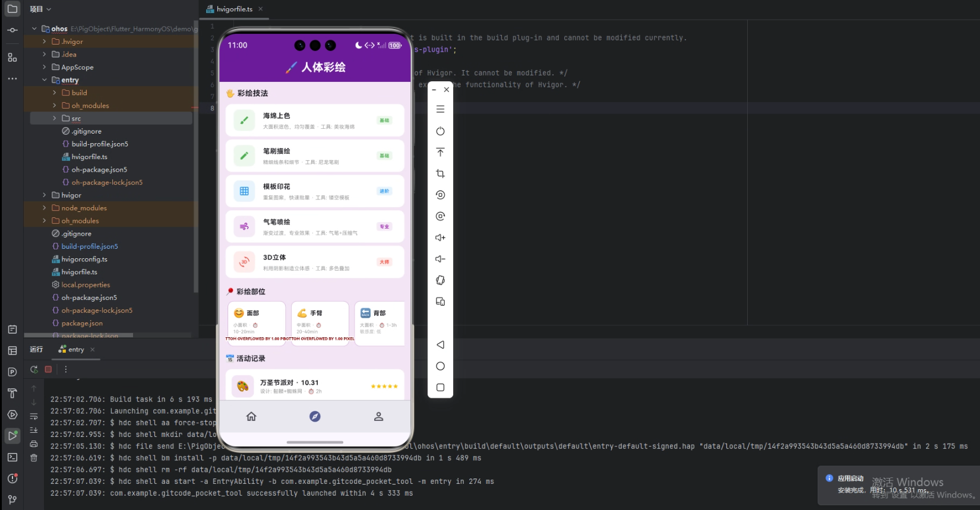Select the 面部 body part card
980x510 pixels.
click(257, 323)
